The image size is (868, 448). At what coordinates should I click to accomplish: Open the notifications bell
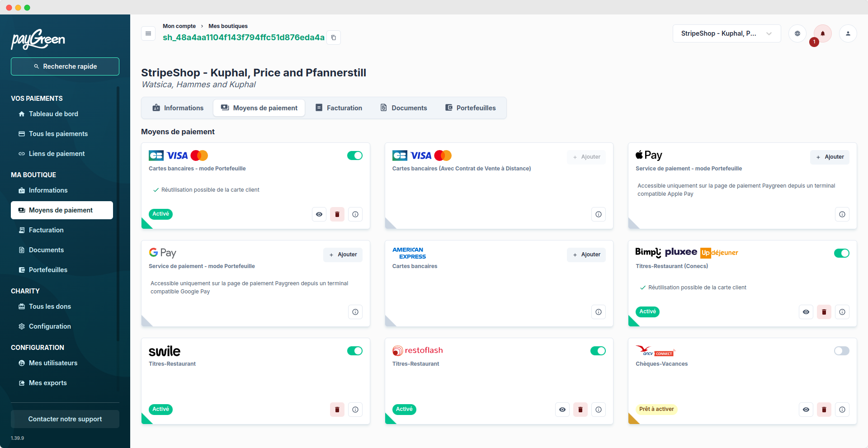(x=822, y=33)
